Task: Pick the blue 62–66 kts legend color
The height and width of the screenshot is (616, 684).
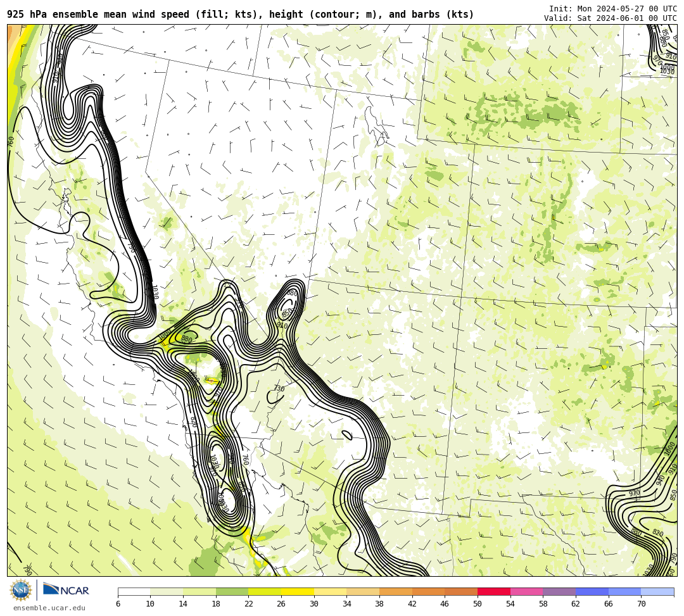Action: (592, 592)
